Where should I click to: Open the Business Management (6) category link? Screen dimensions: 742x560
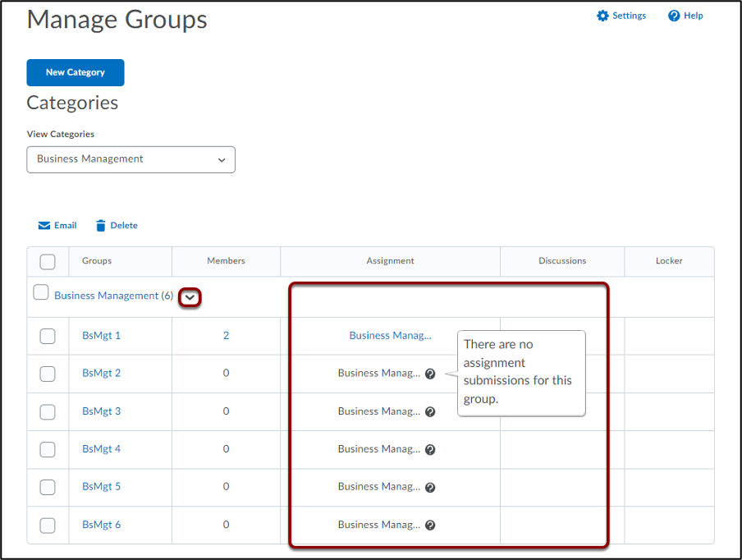(113, 296)
